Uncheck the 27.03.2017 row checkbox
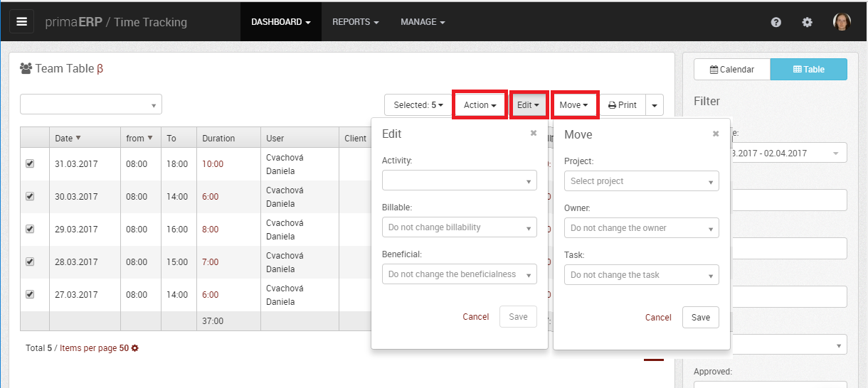 click(x=30, y=294)
